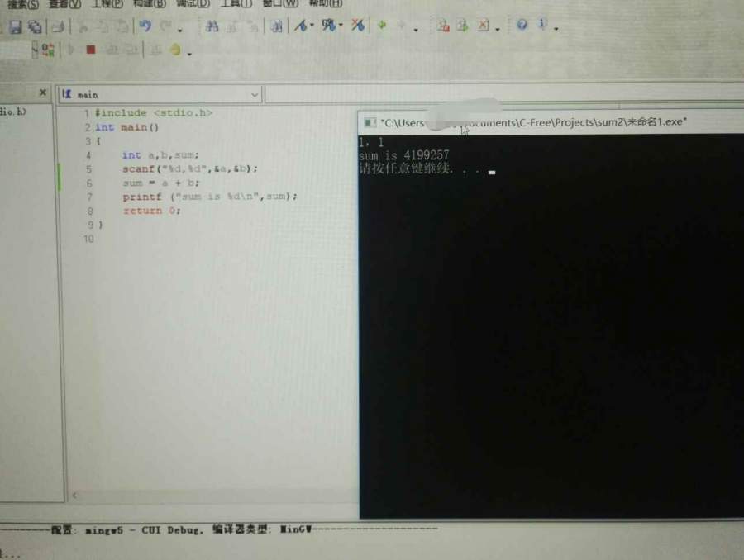Open the 窗口(W) Window menu
Viewport: 744px width, 560px height.
280,2
